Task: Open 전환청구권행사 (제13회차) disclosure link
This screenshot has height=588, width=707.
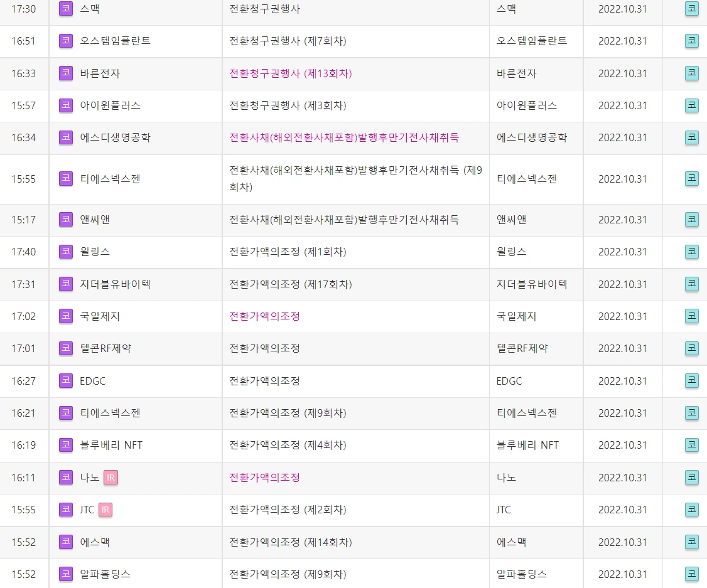Action: (x=290, y=73)
